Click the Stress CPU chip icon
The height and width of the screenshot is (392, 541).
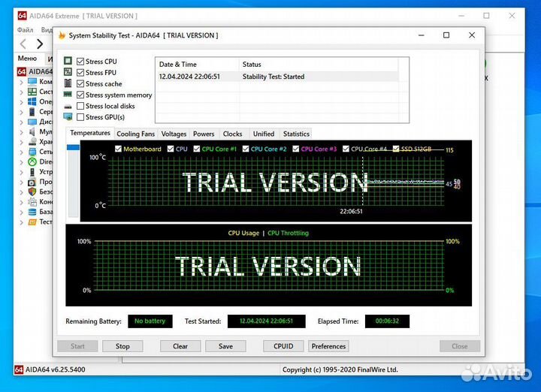pyautogui.click(x=68, y=61)
